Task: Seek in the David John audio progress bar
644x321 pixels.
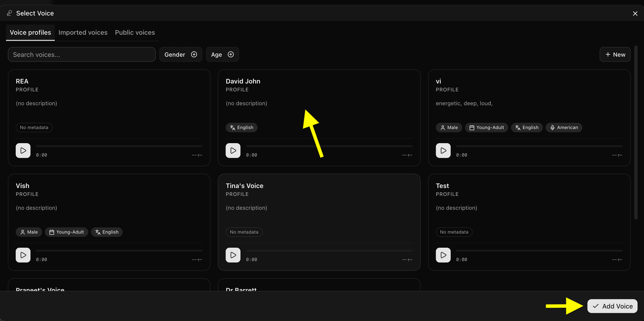Action: point(329,146)
